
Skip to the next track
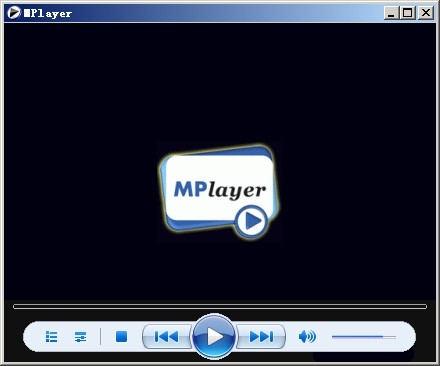(261, 337)
